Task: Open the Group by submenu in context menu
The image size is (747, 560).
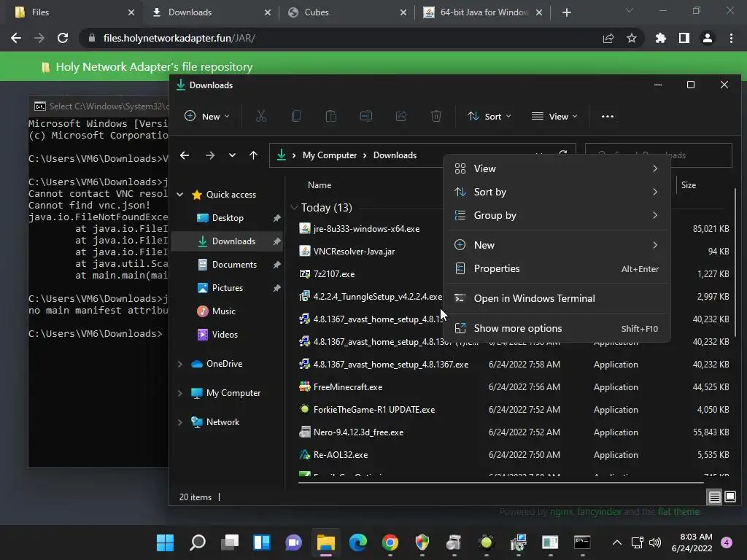Action: click(x=557, y=215)
